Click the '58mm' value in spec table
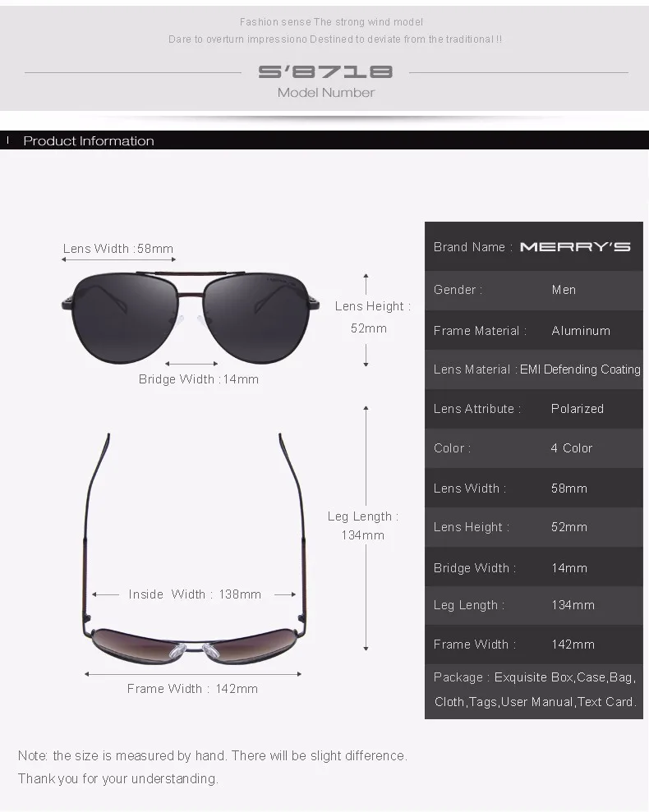 [x=569, y=489]
